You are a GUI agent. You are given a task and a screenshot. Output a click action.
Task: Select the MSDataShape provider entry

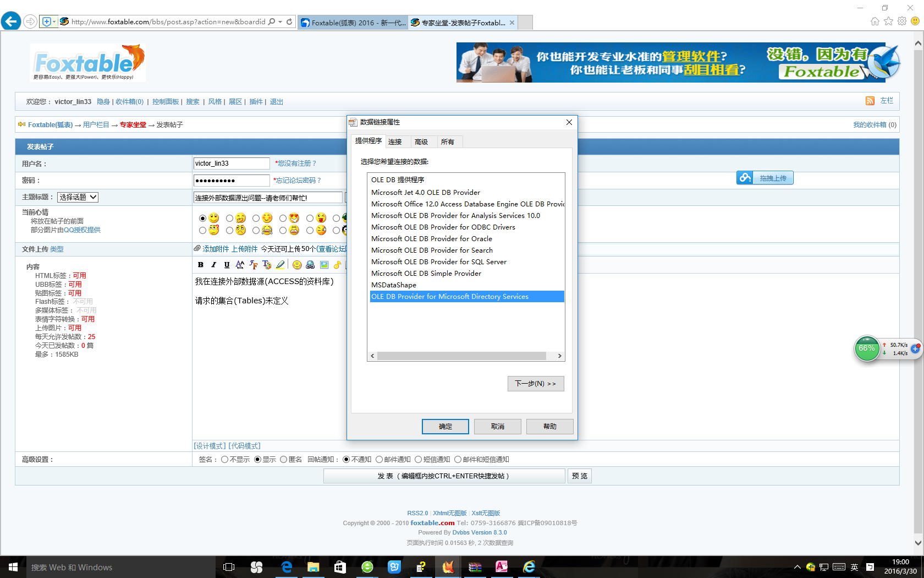point(394,285)
